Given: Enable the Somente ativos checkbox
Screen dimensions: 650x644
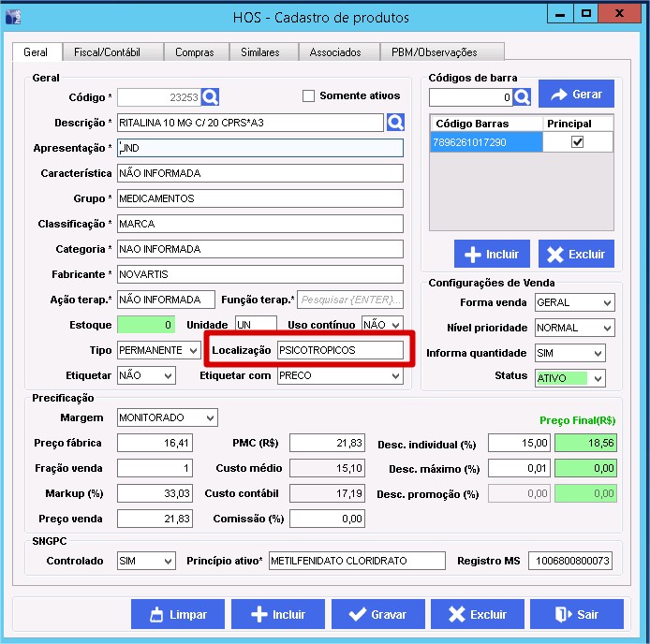Looking at the screenshot, I should (309, 95).
